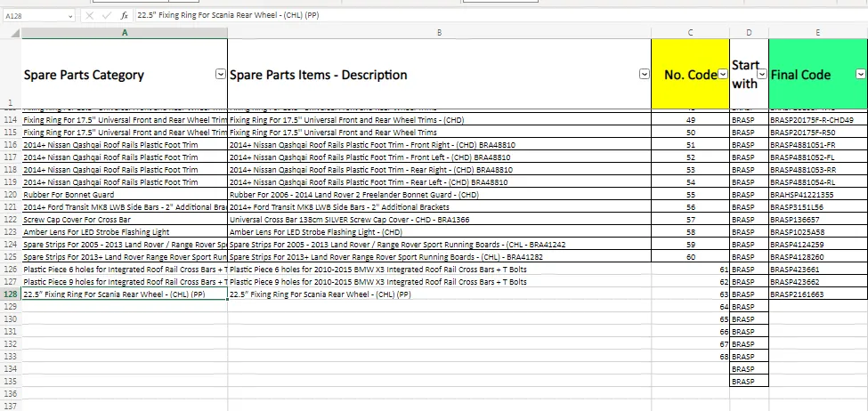This screenshot has width=868, height=411.
Task: Click description '2014+ Ford Transit MK8 LWB Side Bars' in column B
Action: (x=439, y=207)
